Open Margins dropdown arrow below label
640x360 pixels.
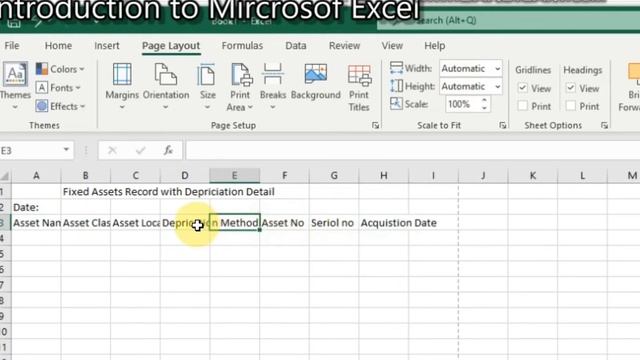point(122,107)
